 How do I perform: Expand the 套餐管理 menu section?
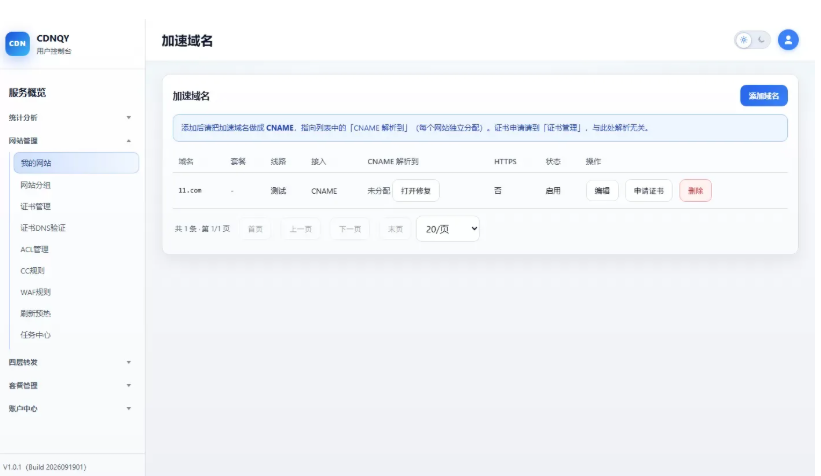70,385
